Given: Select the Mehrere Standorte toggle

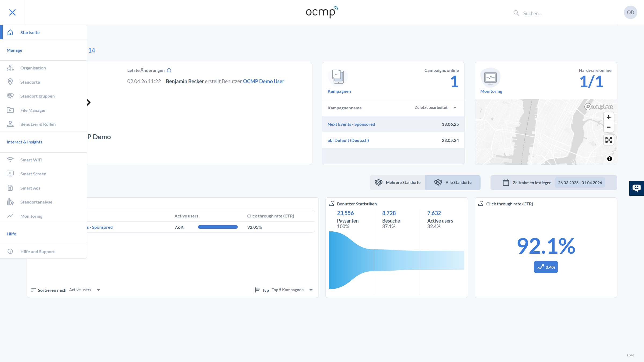Looking at the screenshot, I should tap(398, 183).
